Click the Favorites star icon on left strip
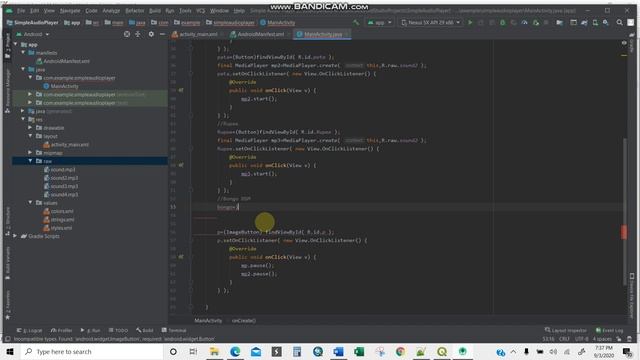Image resolution: width=640 pixels, height=360 pixels. (7, 317)
